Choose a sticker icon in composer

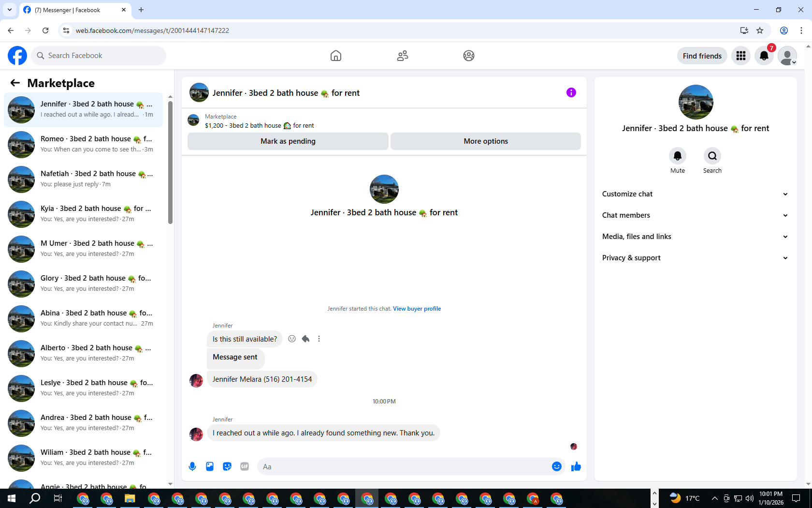click(227, 466)
